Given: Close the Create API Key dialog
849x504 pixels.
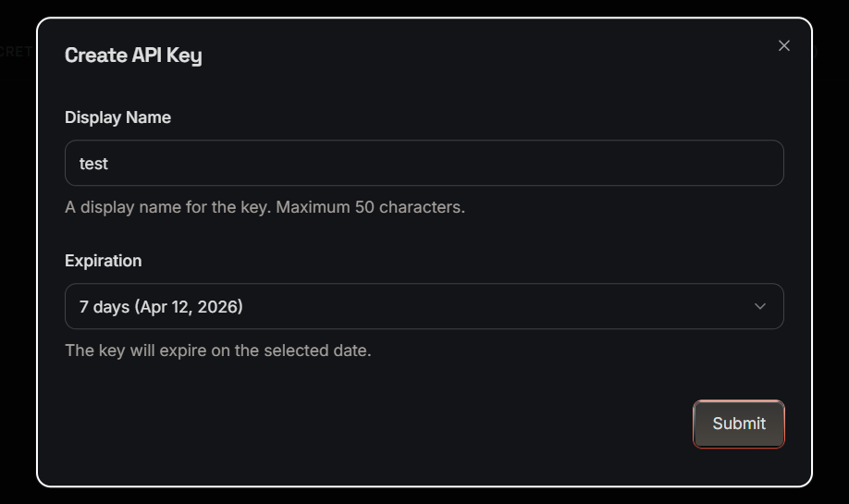Looking at the screenshot, I should pos(783,45).
